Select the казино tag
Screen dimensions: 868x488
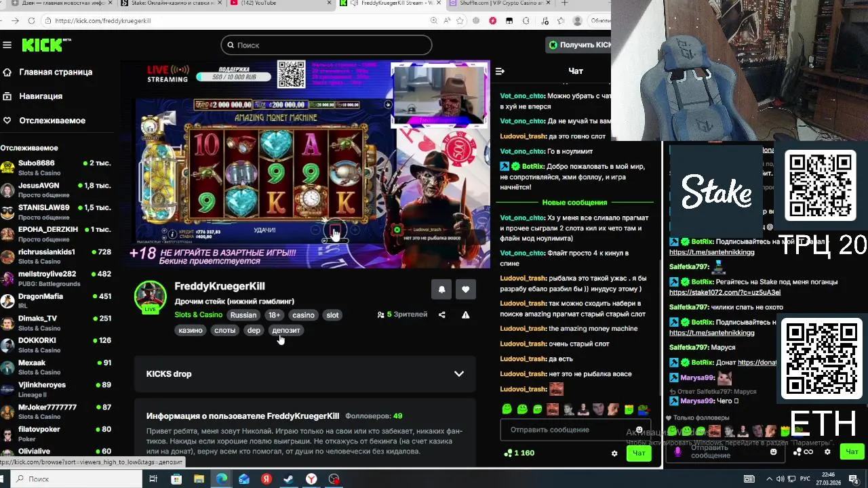(191, 330)
